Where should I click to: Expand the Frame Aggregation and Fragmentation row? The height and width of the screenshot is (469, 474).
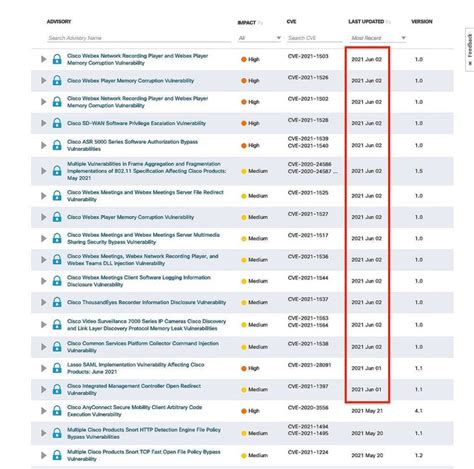[x=43, y=171]
